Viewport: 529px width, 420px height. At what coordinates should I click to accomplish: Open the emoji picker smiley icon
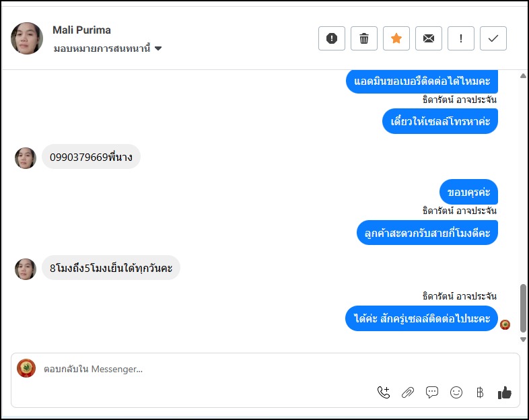456,392
